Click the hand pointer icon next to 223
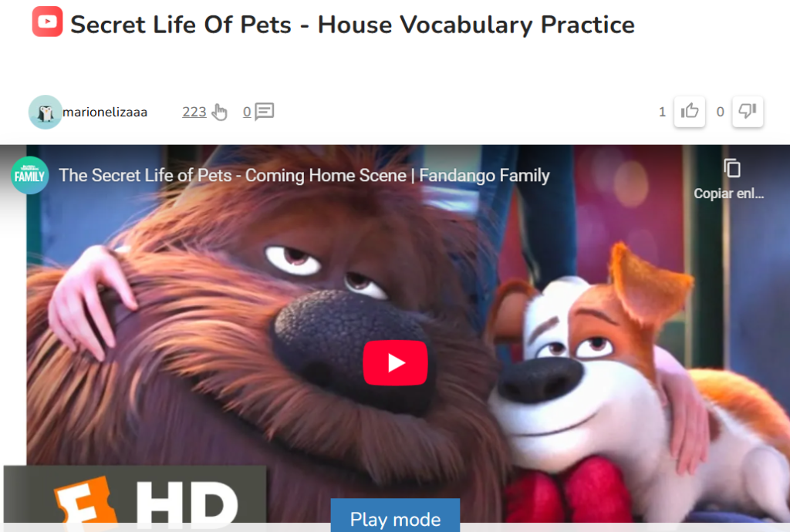 pyautogui.click(x=219, y=112)
